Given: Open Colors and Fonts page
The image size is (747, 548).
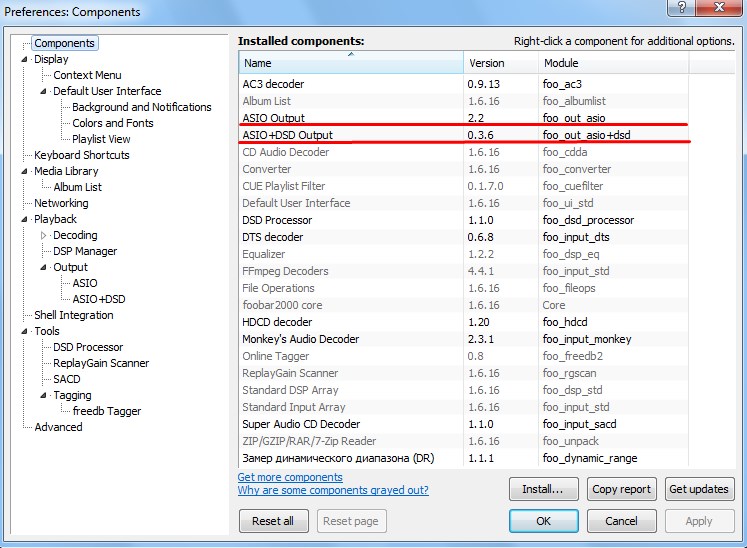Looking at the screenshot, I should pyautogui.click(x=112, y=123).
